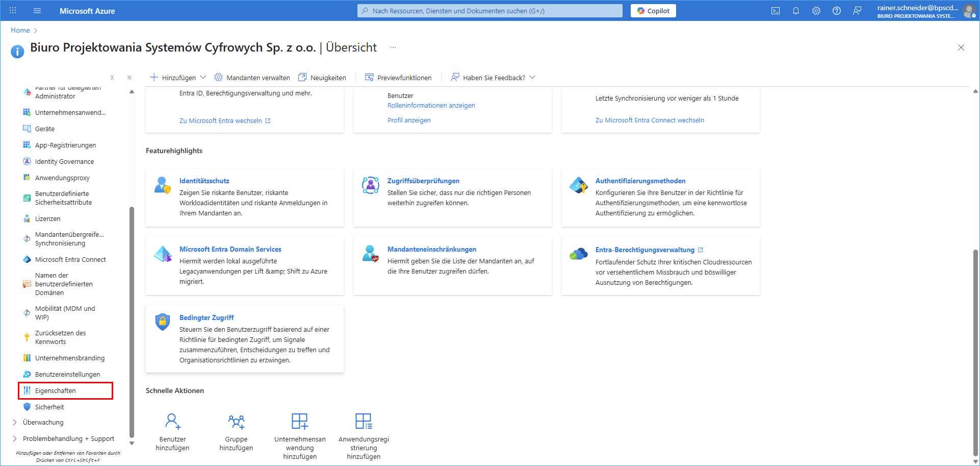Image resolution: width=980 pixels, height=466 pixels.
Task: Open the Identitätsschutz feature card
Action: point(204,181)
